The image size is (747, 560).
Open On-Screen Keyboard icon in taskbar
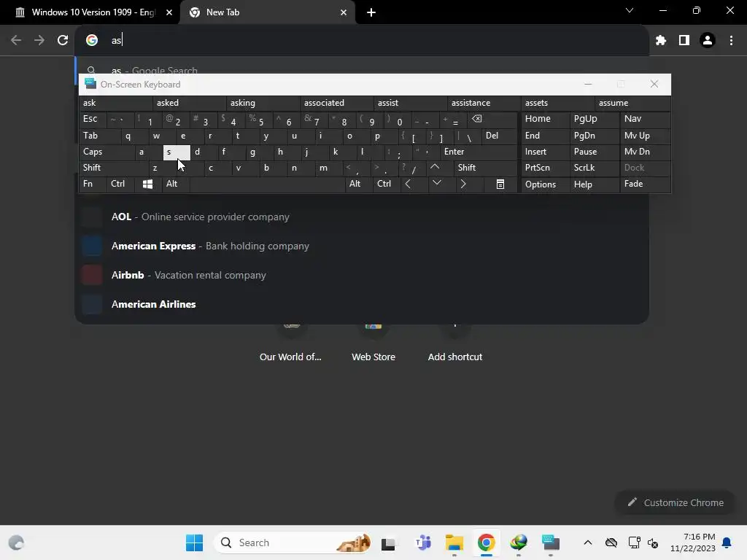click(550, 542)
